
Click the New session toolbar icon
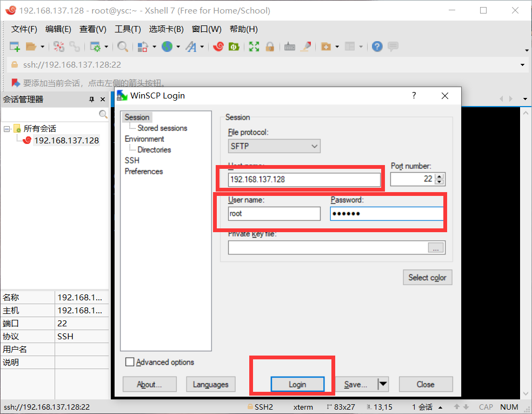point(15,47)
